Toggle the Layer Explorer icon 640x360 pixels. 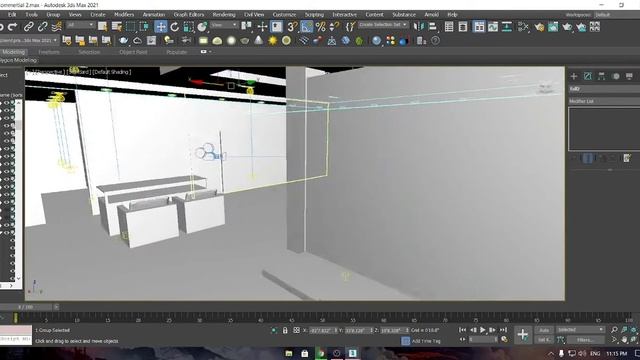tap(463, 27)
